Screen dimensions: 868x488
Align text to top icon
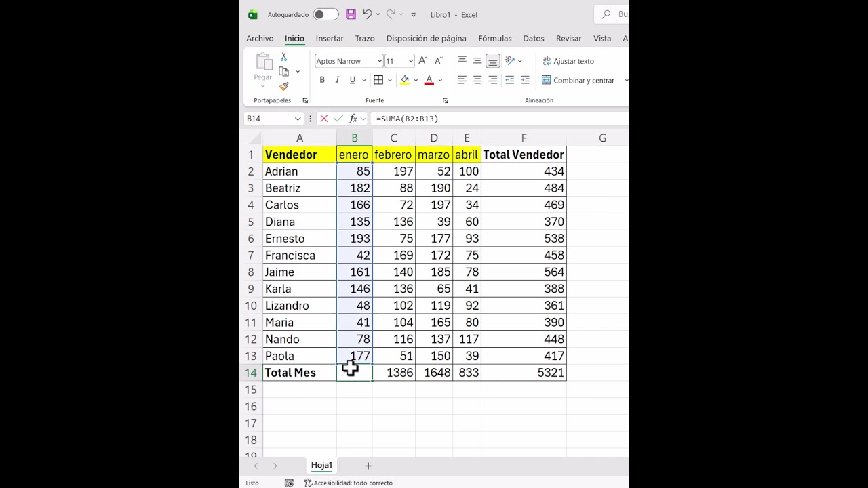pyautogui.click(x=462, y=61)
